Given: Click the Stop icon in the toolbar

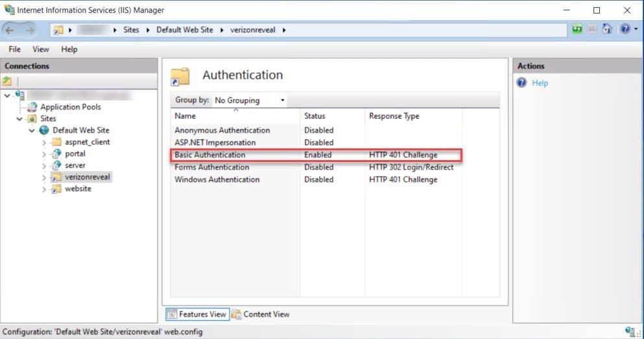Looking at the screenshot, I should point(592,29).
